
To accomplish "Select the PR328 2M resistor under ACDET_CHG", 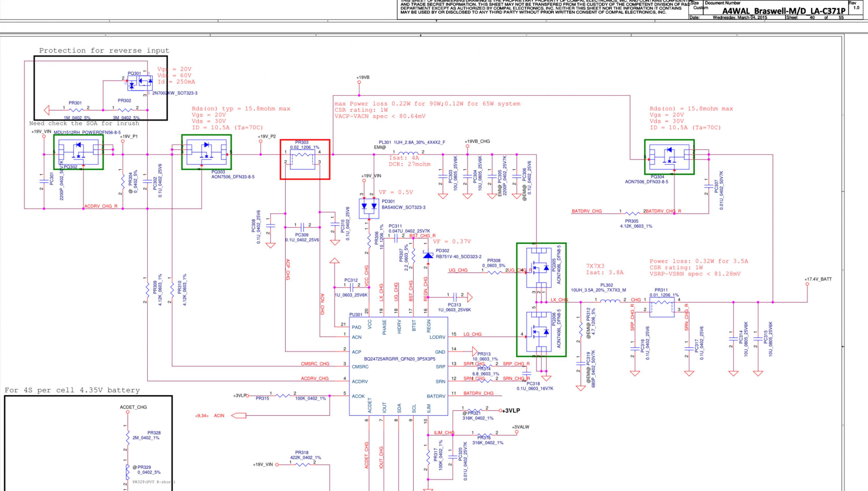I will coord(128,437).
